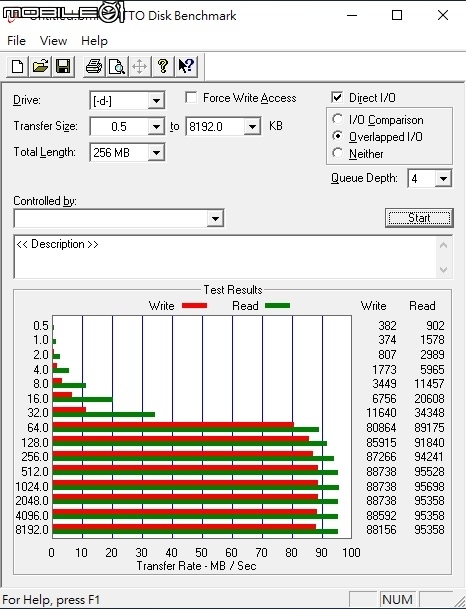Expand the Total Length dropdown
This screenshot has width=466, height=609.
[156, 153]
